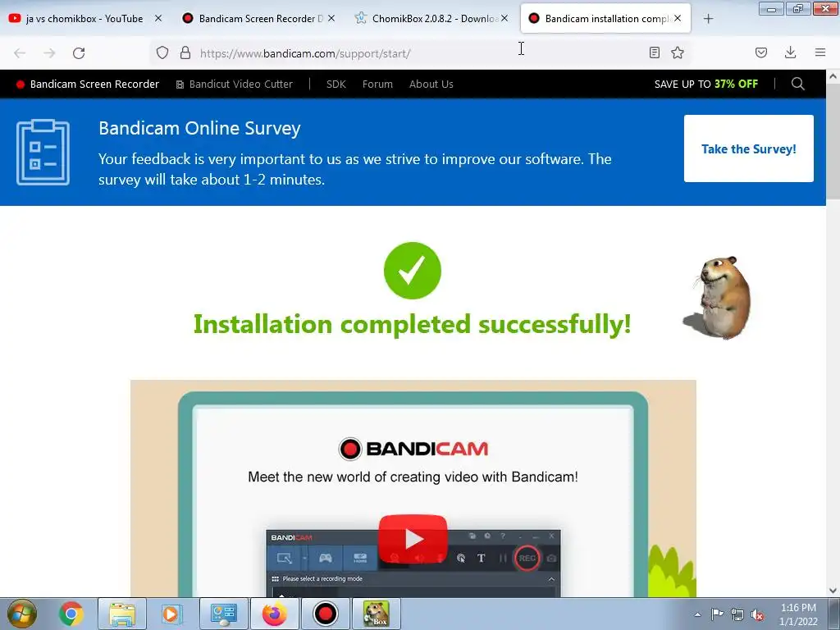Open Bandicam Screen Recorder nav link
The image size is (840, 630).
point(88,84)
